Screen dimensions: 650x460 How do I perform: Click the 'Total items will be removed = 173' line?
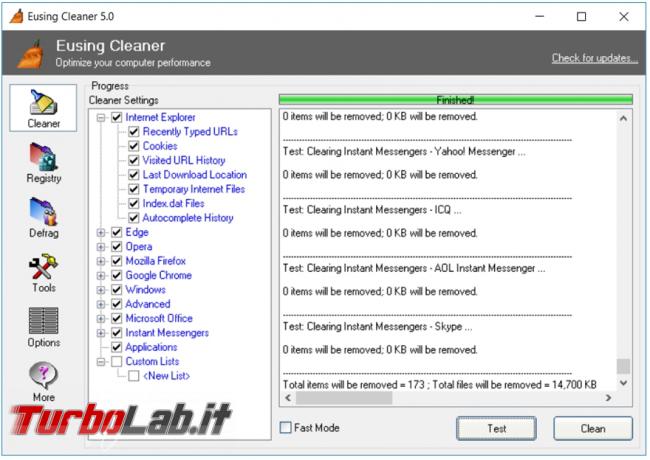[439, 385]
